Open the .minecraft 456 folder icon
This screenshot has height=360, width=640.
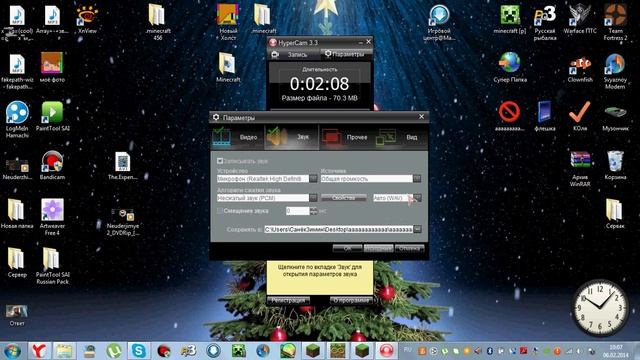point(158,22)
